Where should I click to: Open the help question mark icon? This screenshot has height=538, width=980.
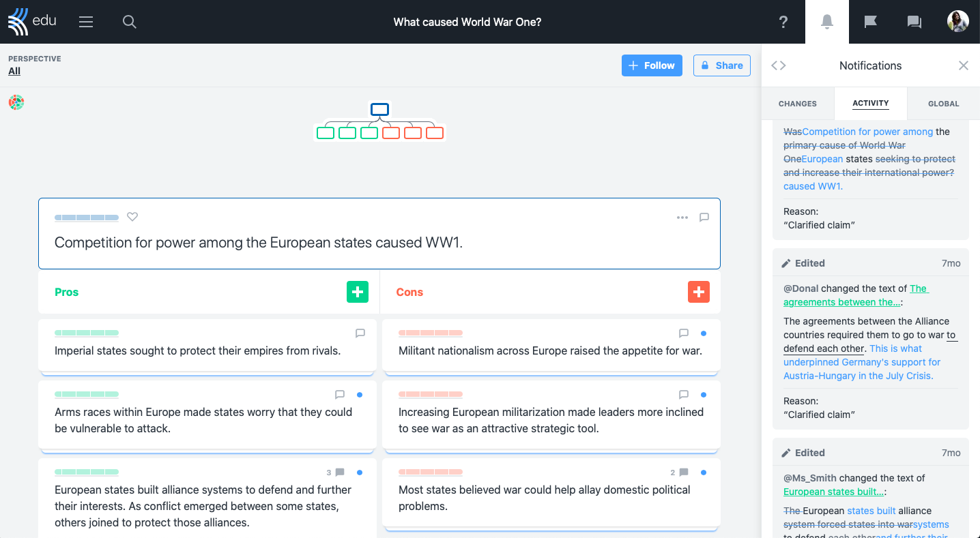tap(783, 22)
